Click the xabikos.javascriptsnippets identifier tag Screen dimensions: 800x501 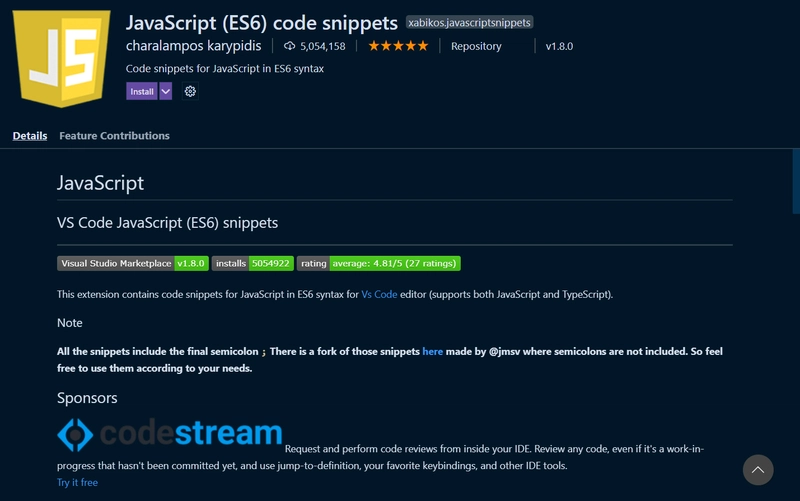coord(469,22)
